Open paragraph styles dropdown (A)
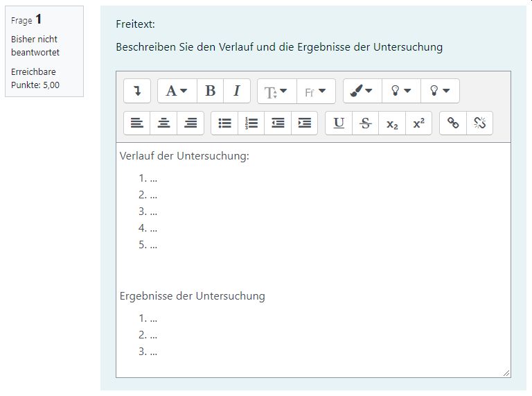Viewport: 532px width, 396px height. 177,91
